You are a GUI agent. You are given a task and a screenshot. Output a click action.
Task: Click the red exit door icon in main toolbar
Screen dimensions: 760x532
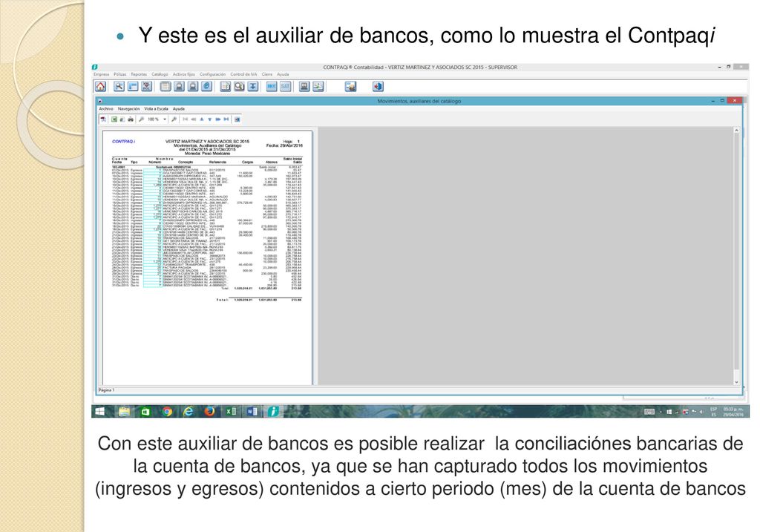pyautogui.click(x=378, y=86)
